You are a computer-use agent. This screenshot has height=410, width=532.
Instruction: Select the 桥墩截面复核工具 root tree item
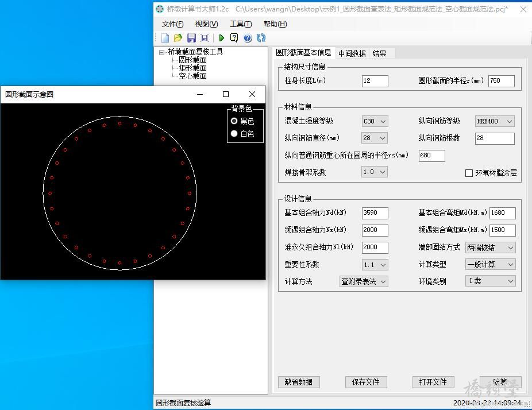(195, 52)
